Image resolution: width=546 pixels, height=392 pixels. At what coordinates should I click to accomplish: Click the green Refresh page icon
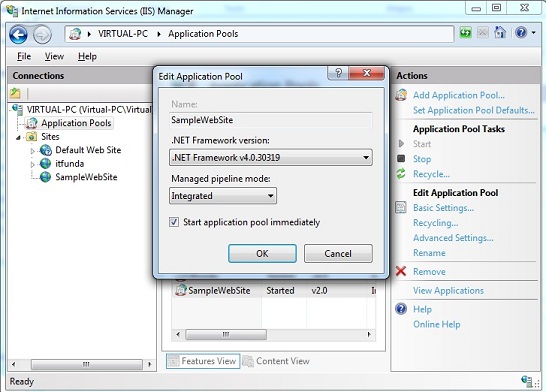(465, 33)
